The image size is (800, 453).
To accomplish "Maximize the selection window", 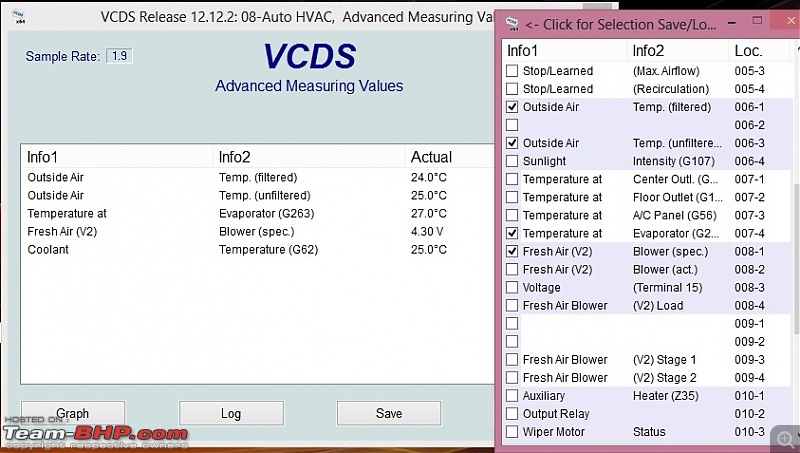I will [x=757, y=20].
